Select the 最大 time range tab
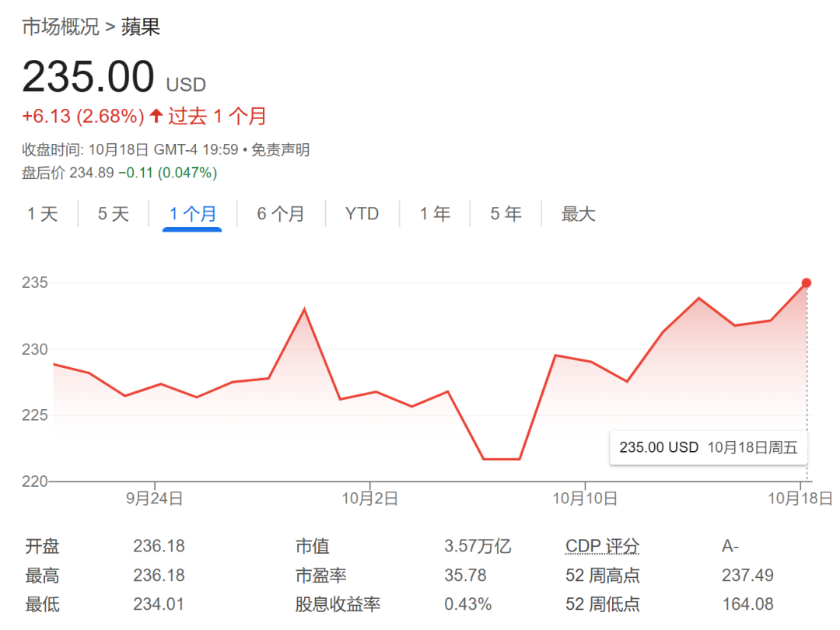 [578, 214]
